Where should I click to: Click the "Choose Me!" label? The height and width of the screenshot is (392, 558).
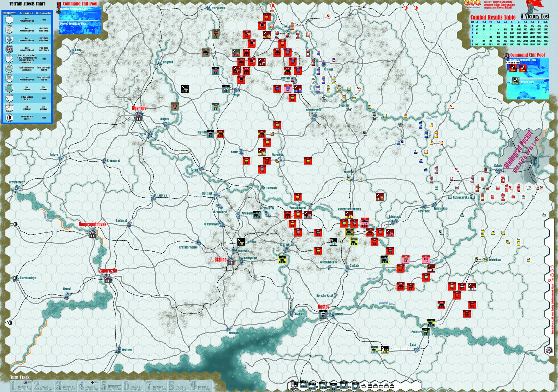(x=512, y=62)
